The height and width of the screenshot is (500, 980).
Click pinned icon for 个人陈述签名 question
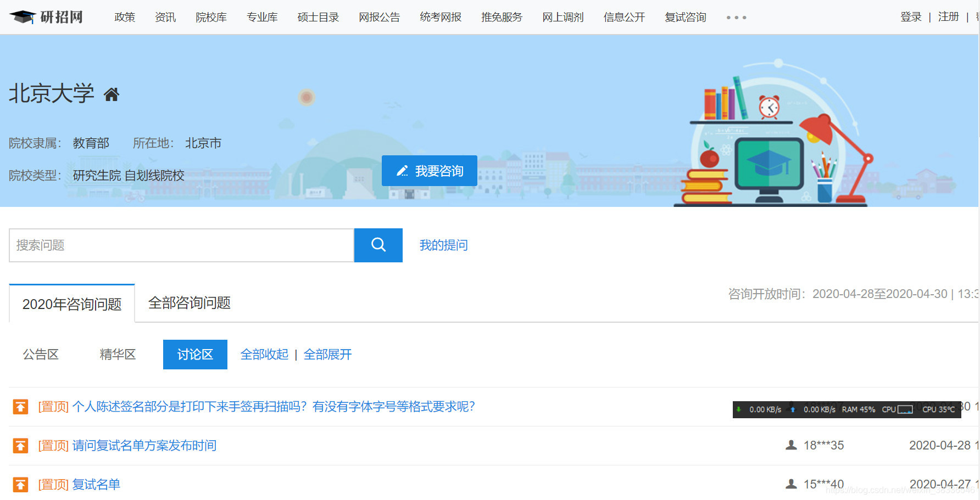[x=20, y=407]
